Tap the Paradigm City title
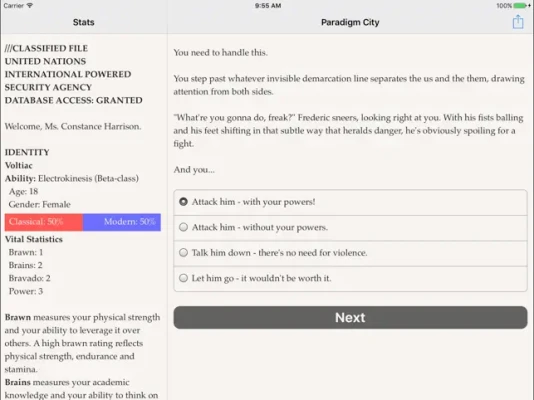Screen dimensions: 534x400 coord(350,22)
